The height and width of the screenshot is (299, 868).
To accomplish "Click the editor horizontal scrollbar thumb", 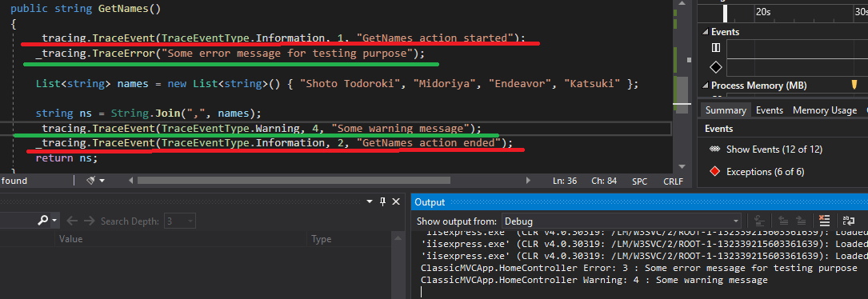I will pyautogui.click(x=294, y=181).
